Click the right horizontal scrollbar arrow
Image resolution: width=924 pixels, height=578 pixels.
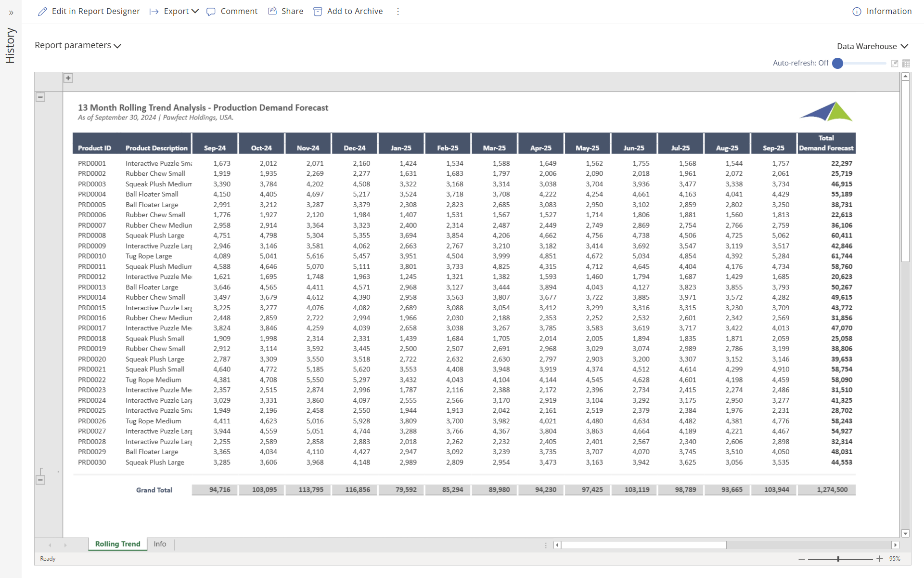(x=896, y=545)
